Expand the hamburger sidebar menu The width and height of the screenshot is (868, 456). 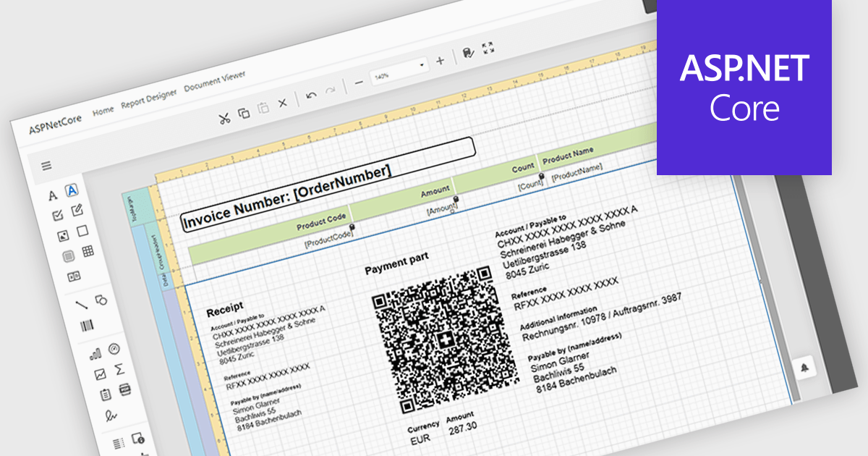pos(46,165)
